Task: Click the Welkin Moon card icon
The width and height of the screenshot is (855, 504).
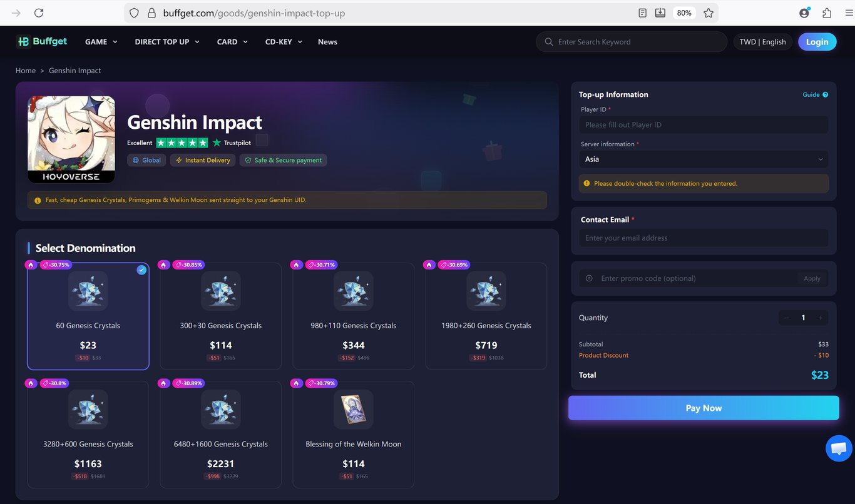Action: click(354, 410)
